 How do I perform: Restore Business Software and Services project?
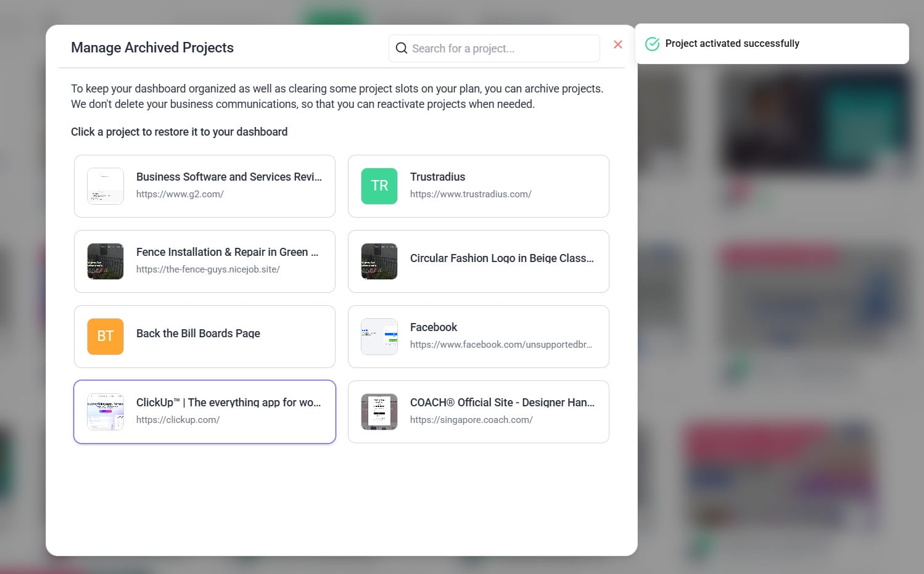coord(229,177)
